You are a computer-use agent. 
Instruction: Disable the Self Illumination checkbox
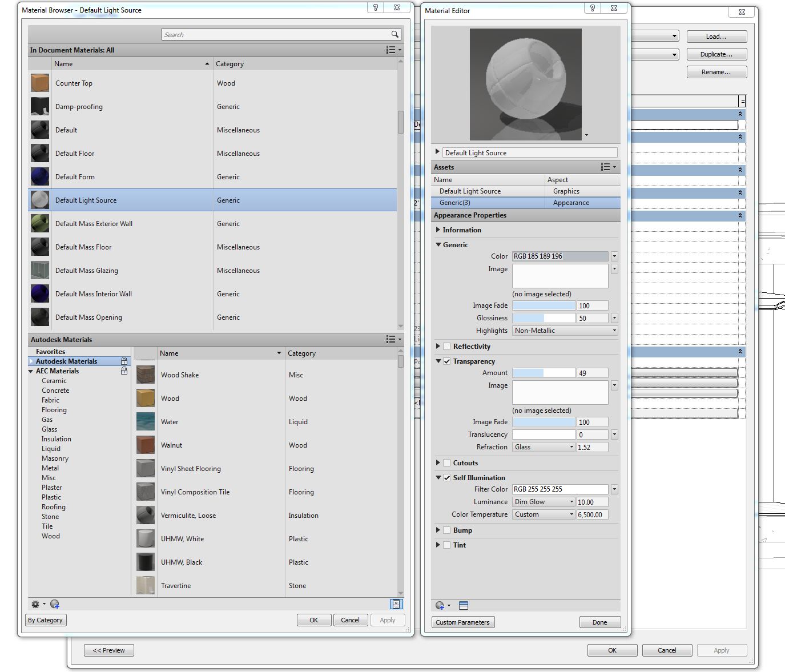coord(447,478)
